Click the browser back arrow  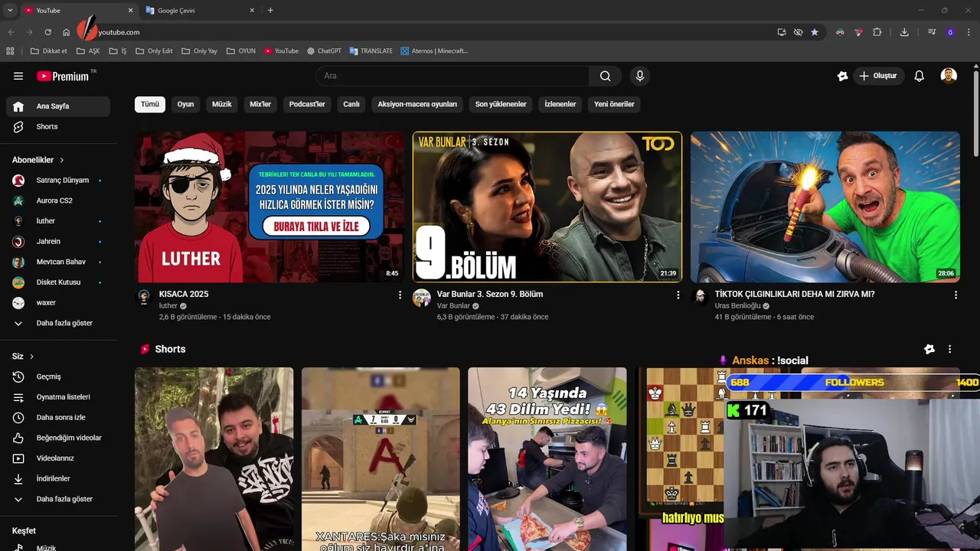coord(11,32)
